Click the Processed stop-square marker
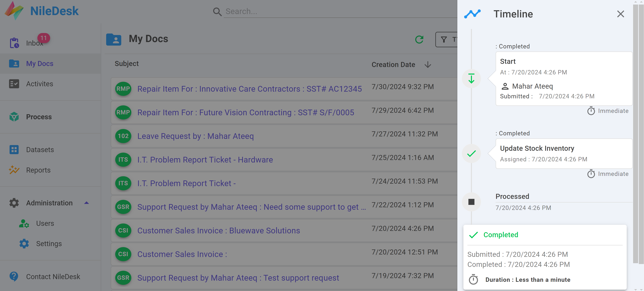 click(471, 202)
